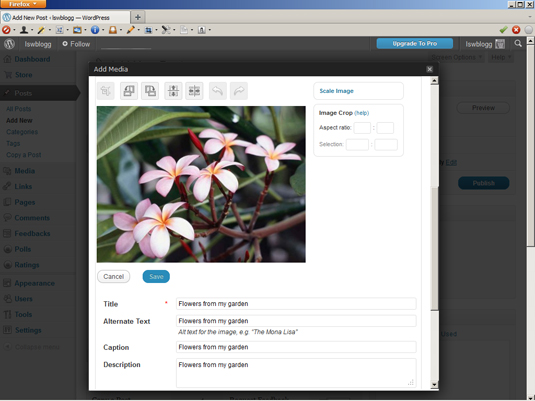Select the Crop tool icon
This screenshot has width=535, height=401.
[x=105, y=91]
